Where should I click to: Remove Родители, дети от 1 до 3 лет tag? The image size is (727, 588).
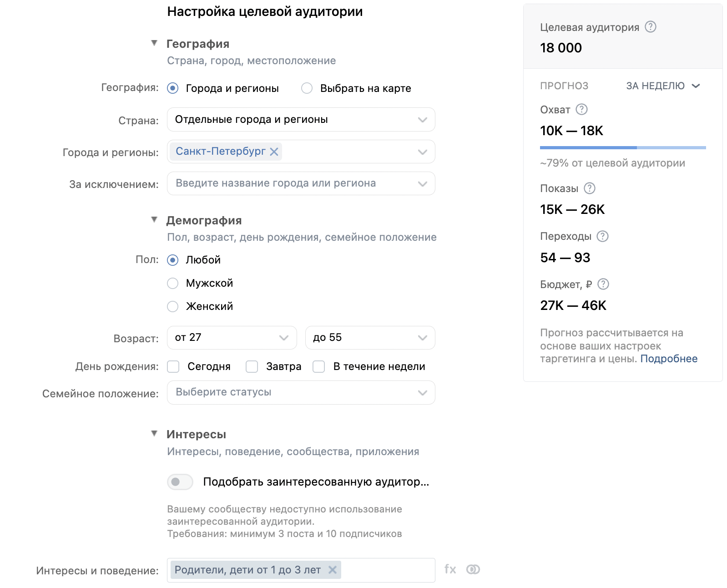click(333, 570)
